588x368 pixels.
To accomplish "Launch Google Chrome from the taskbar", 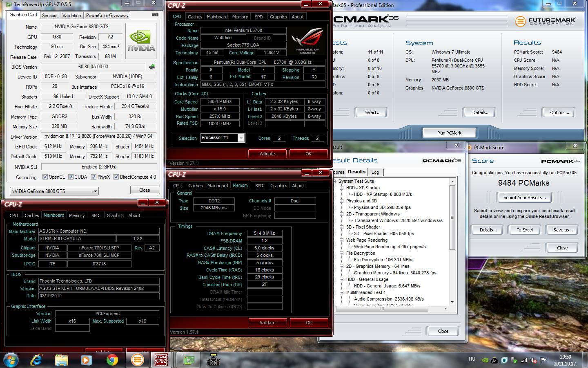I will (x=112, y=360).
